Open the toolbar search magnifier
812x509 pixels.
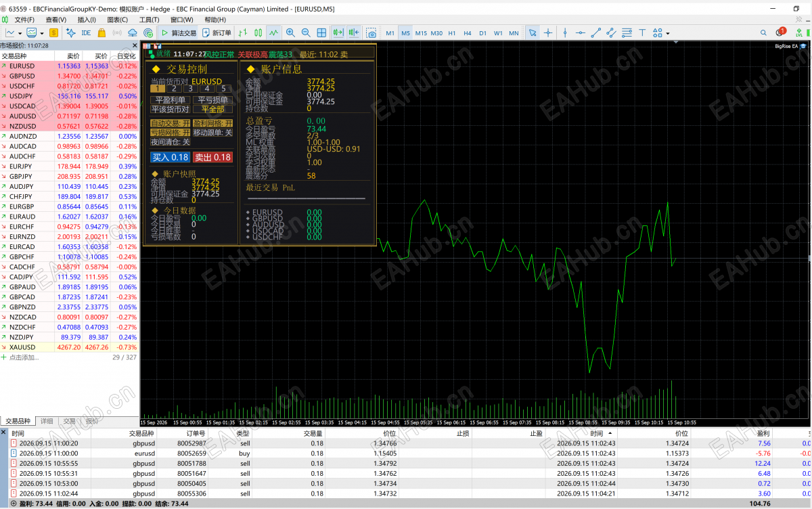(763, 32)
